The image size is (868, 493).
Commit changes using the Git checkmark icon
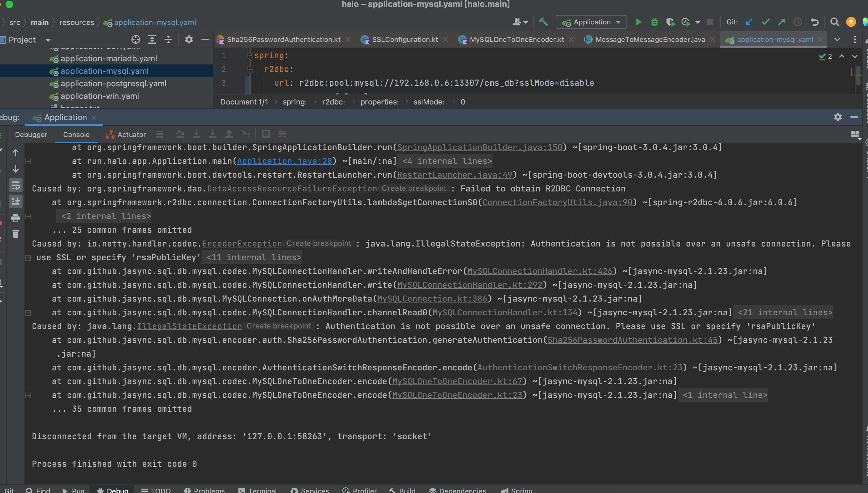click(765, 22)
